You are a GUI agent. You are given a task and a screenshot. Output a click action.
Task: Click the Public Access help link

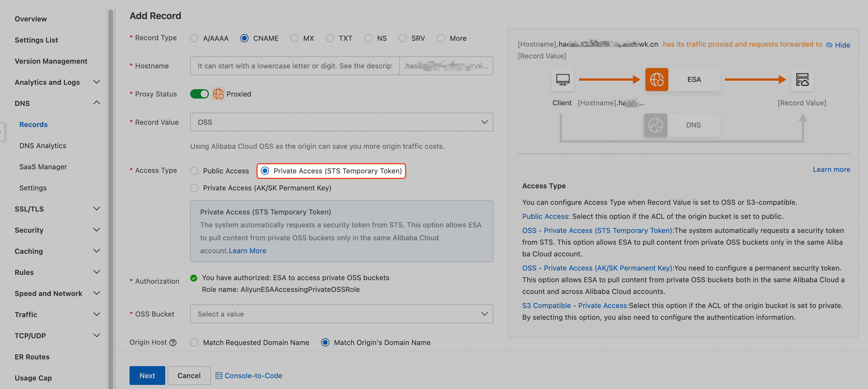(x=546, y=216)
